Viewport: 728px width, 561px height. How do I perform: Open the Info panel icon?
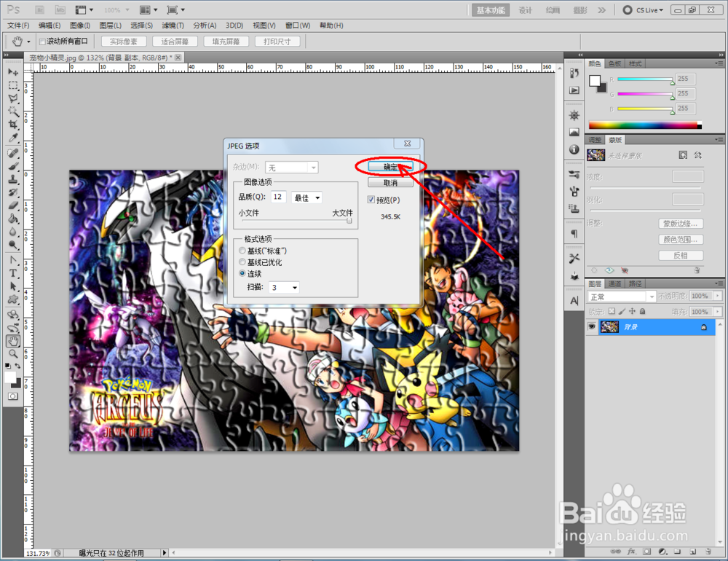pos(574,149)
